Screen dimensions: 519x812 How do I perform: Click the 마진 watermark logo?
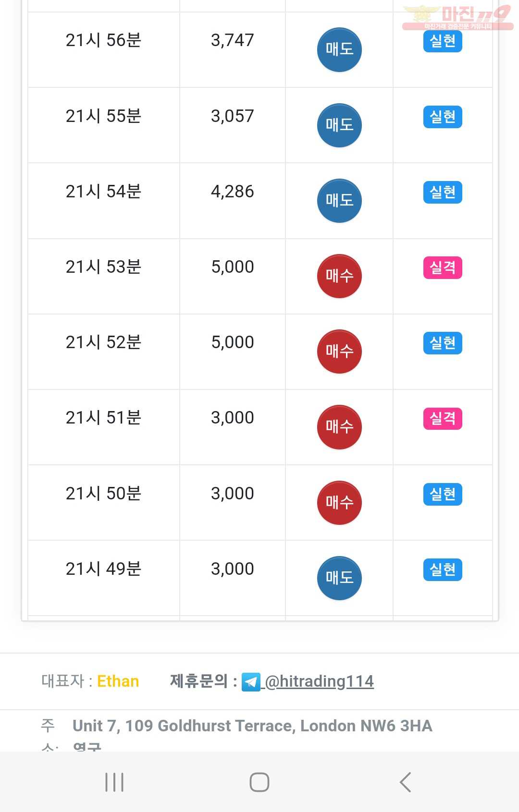pyautogui.click(x=457, y=18)
